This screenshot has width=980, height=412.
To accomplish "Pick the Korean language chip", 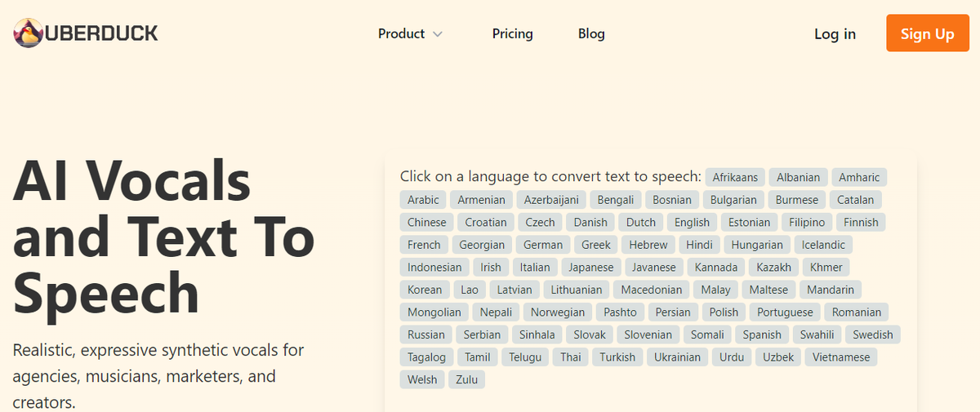I will 425,290.
